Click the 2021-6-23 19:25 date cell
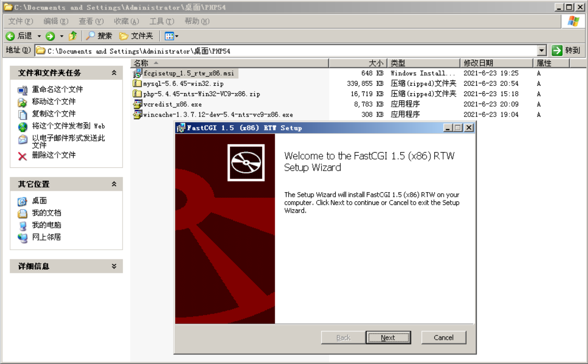 tap(491, 73)
